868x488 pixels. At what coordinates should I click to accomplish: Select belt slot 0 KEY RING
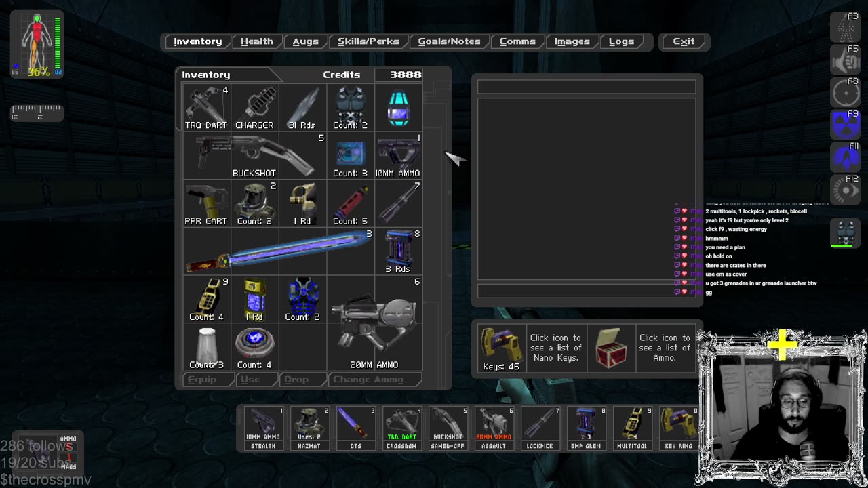tap(678, 428)
